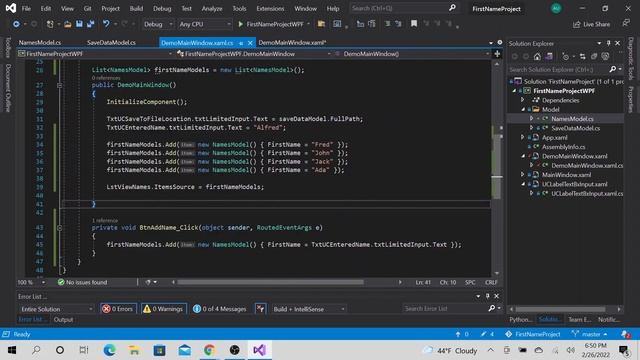The width and height of the screenshot is (640, 360).
Task: Click Switch Views icon in Solution Explorer
Action: [549, 56]
